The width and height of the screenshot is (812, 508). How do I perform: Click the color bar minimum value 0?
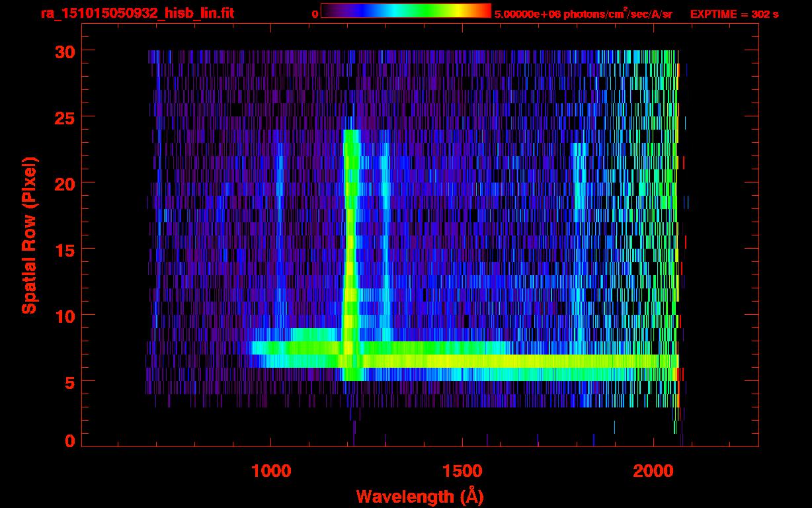pos(315,14)
